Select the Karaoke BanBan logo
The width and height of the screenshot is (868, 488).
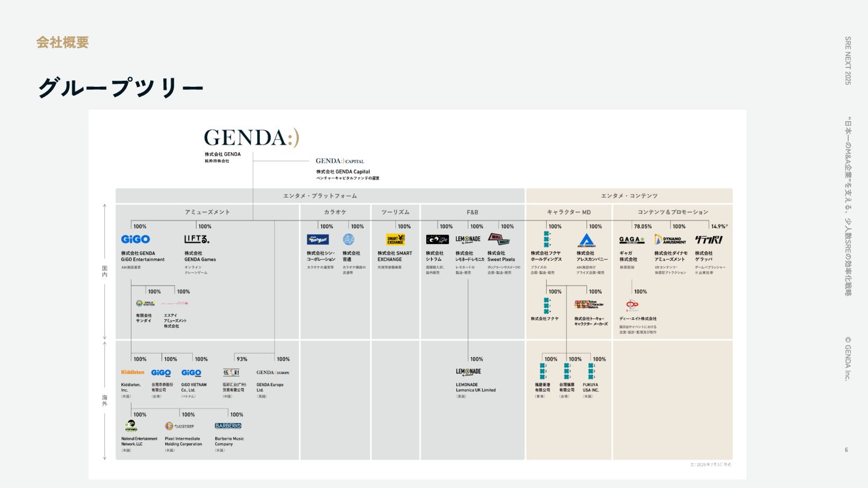click(x=318, y=239)
